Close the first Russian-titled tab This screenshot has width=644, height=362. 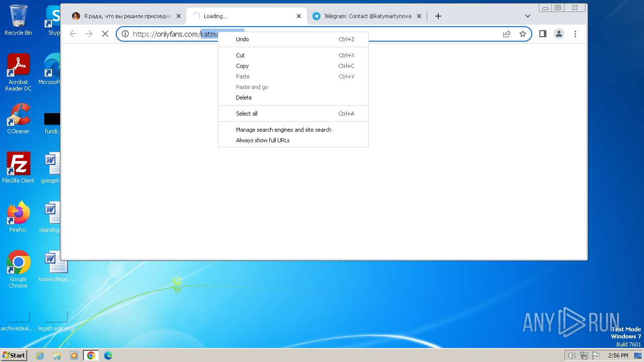[x=179, y=16]
